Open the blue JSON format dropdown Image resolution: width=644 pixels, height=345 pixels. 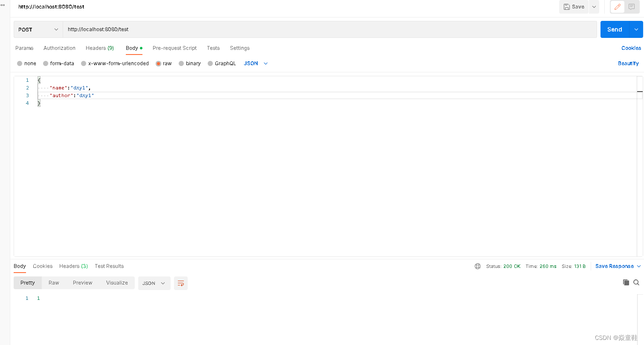256,63
